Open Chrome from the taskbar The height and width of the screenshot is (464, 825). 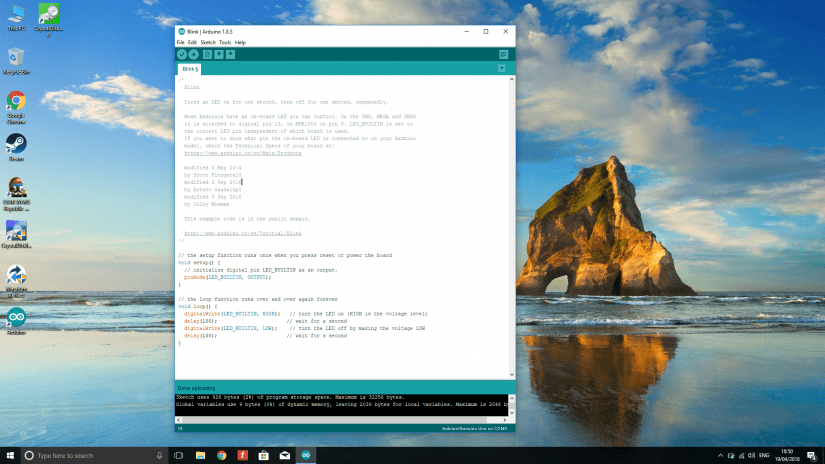pyautogui.click(x=222, y=456)
